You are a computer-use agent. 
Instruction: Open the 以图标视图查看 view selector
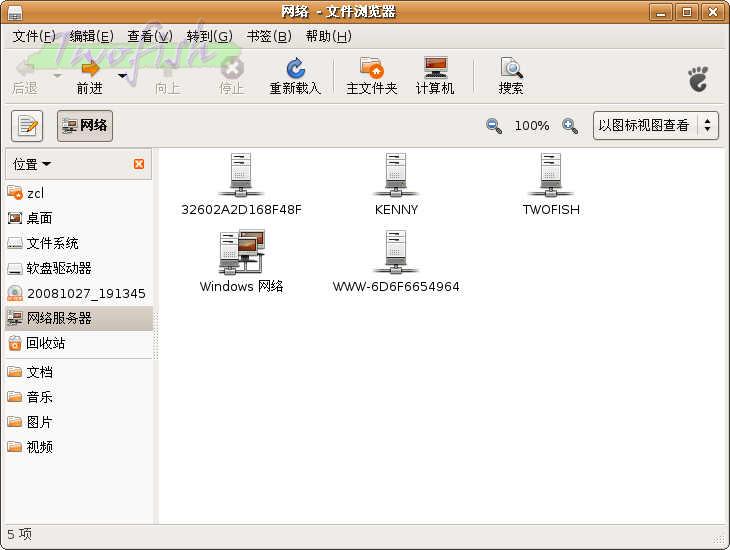point(656,125)
